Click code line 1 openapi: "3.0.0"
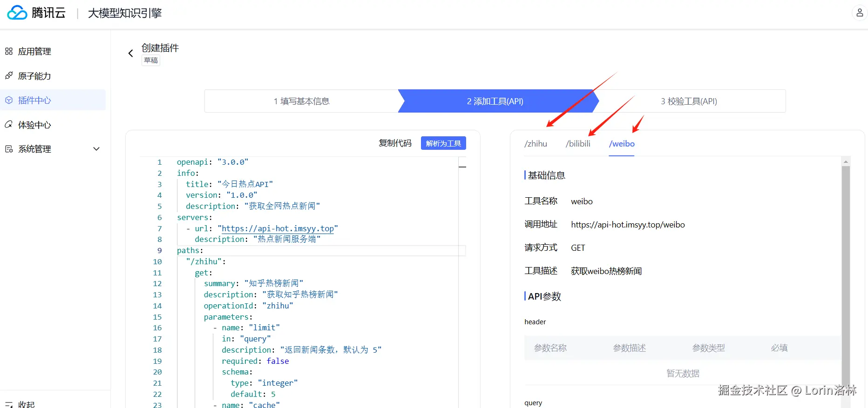Image resolution: width=868 pixels, height=408 pixels. [213, 162]
